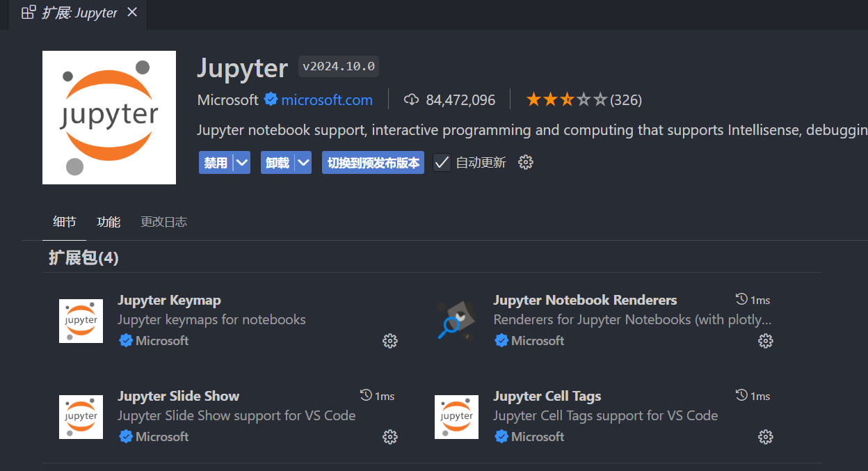Viewport: 868px width, 471px height.
Task: Click the download cloud icon by 84,472,096
Action: pyautogui.click(x=411, y=99)
